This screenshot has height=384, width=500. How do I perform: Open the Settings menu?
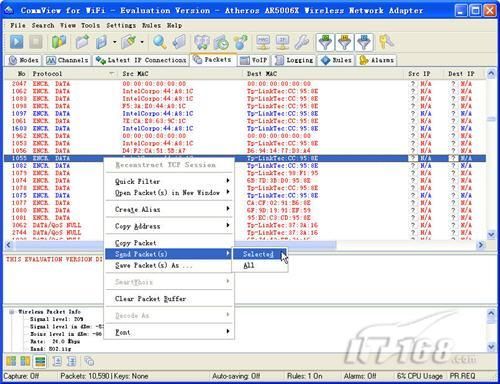[x=121, y=25]
